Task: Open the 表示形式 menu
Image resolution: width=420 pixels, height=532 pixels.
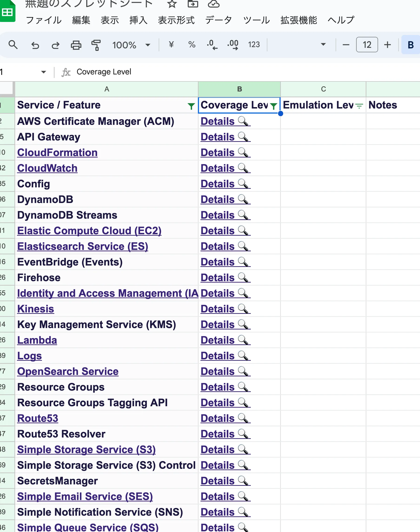Action: point(176,20)
